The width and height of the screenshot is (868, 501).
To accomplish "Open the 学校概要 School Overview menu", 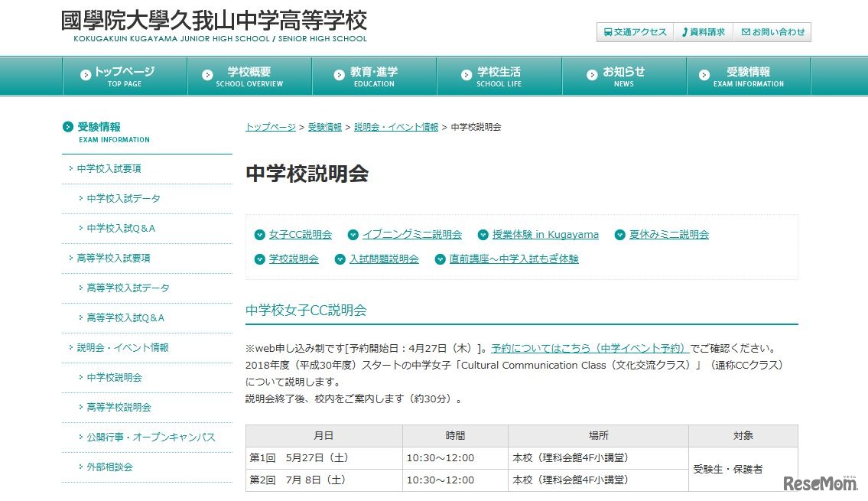I will 249,76.
